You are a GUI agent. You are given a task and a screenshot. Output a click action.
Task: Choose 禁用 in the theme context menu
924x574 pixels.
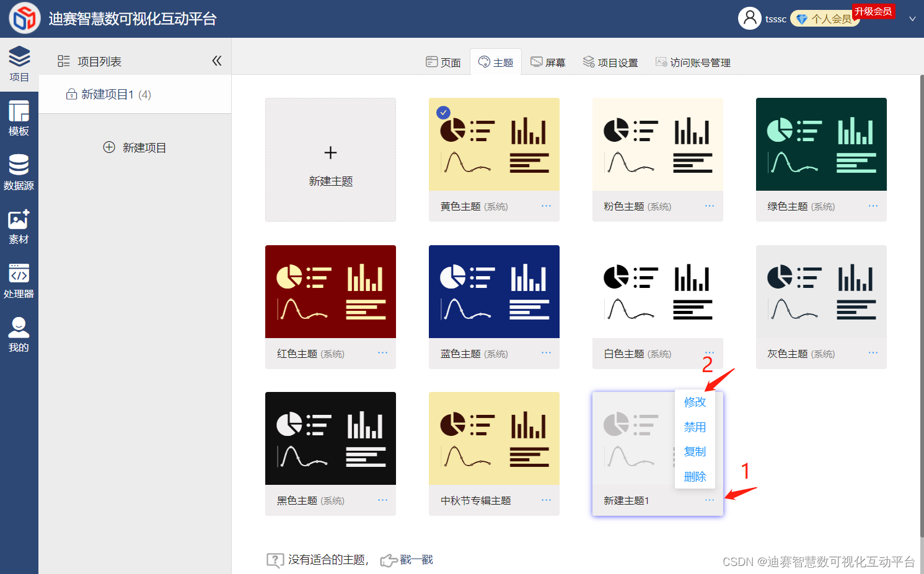coord(695,427)
